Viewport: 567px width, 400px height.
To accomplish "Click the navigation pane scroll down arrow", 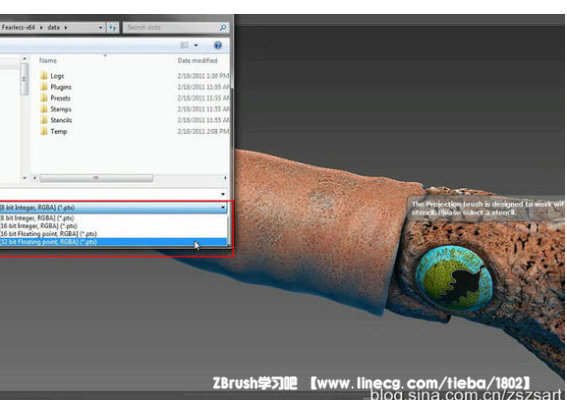I will 25,178.
